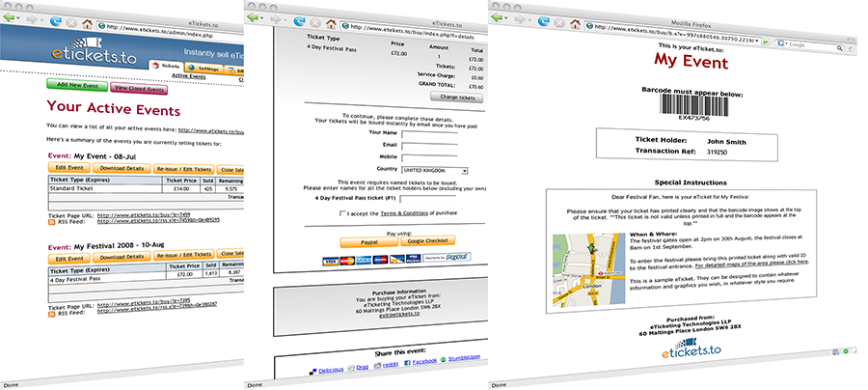This screenshot has height=390, width=868.
Task: Click the Facebook share icon
Action: coord(407,362)
